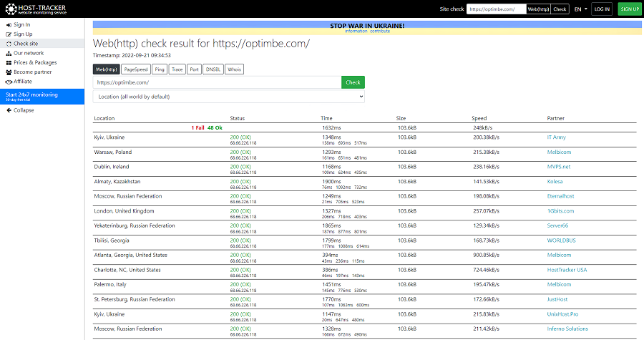Viewport: 644px width, 340px height.
Task: Collapse the sidebar with arrow icon
Action: click(x=9, y=110)
